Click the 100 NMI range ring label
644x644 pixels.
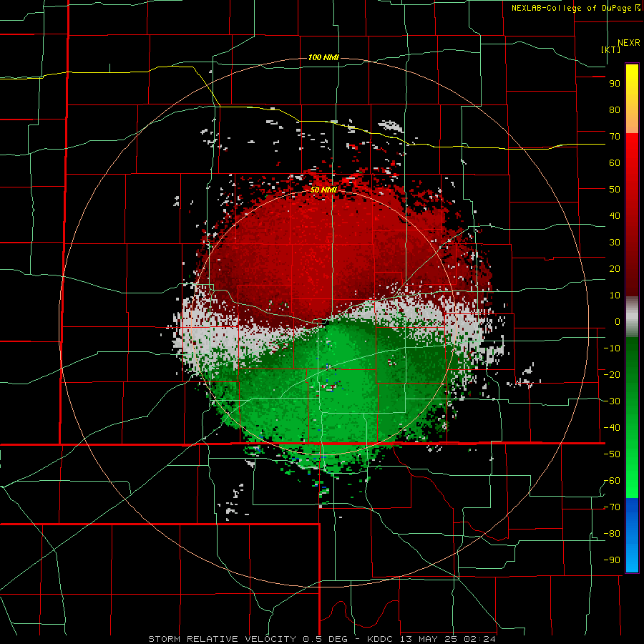click(x=323, y=57)
